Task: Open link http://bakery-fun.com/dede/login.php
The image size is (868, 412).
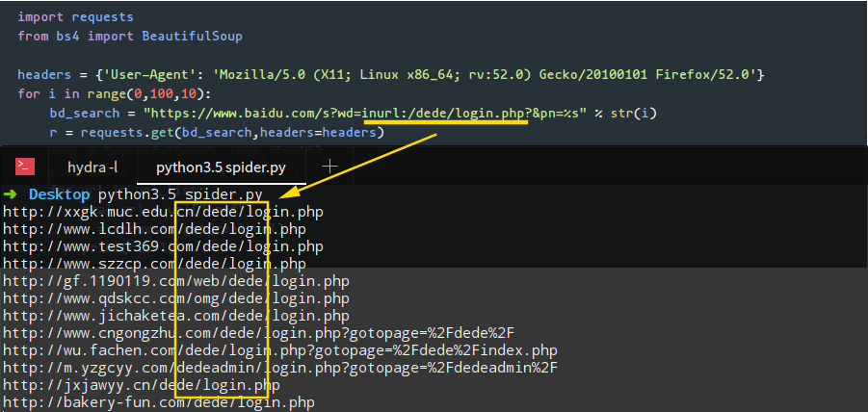Action: click(159, 402)
